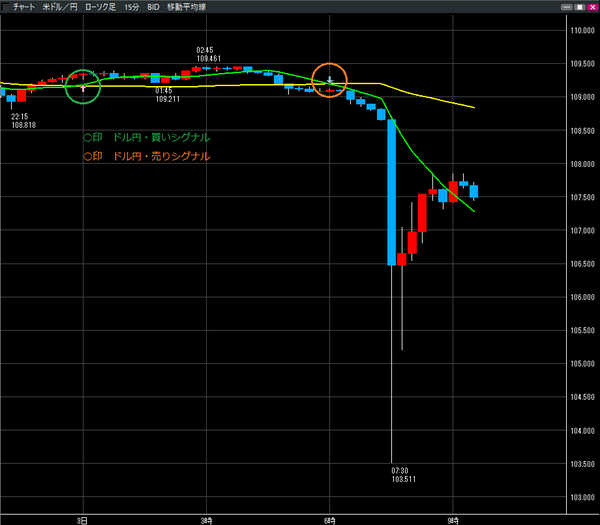Change the 15分 timeframe setting
The image size is (600, 525).
[132, 7]
